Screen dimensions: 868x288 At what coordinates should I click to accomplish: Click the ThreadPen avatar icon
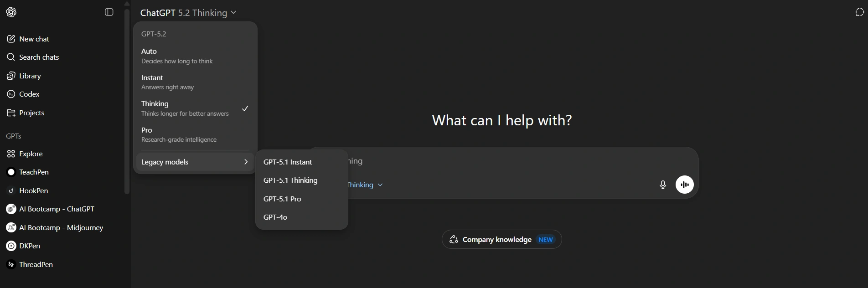[x=11, y=264]
